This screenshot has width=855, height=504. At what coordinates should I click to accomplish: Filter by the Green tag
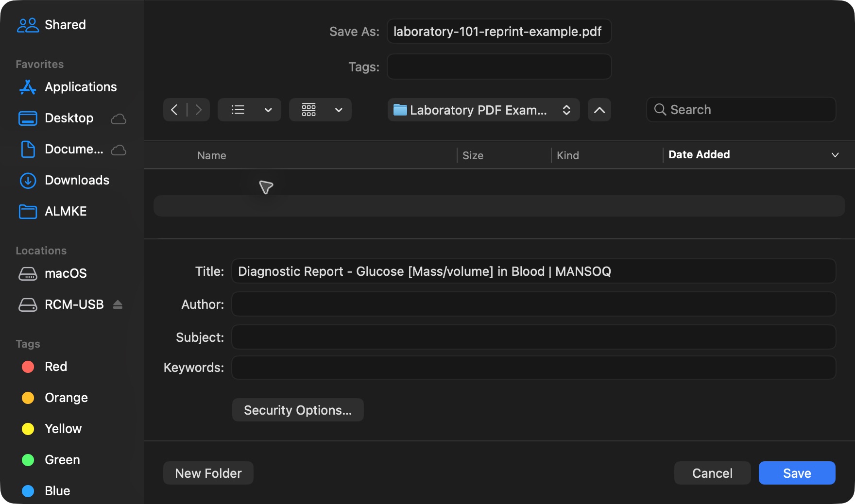point(51,460)
